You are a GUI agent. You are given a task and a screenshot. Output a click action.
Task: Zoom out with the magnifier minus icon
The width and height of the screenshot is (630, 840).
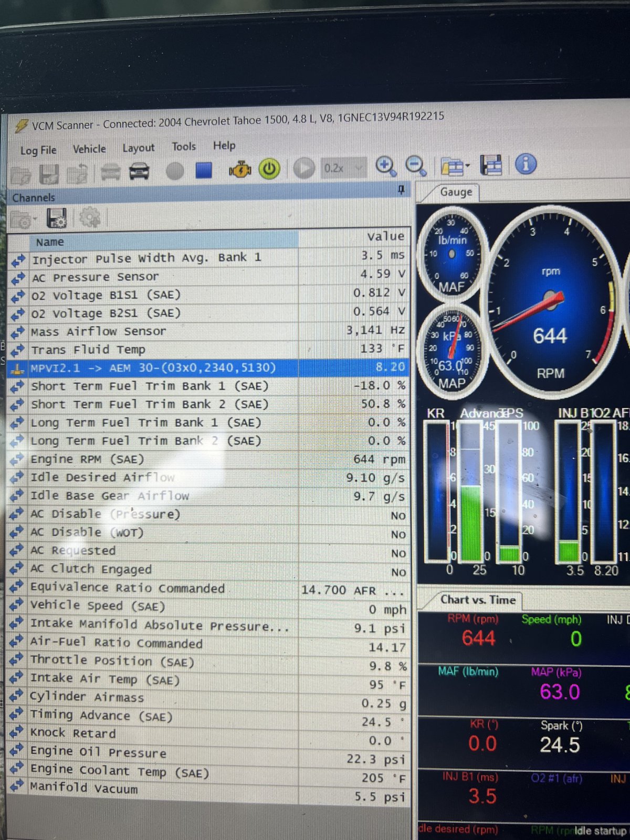point(416,166)
